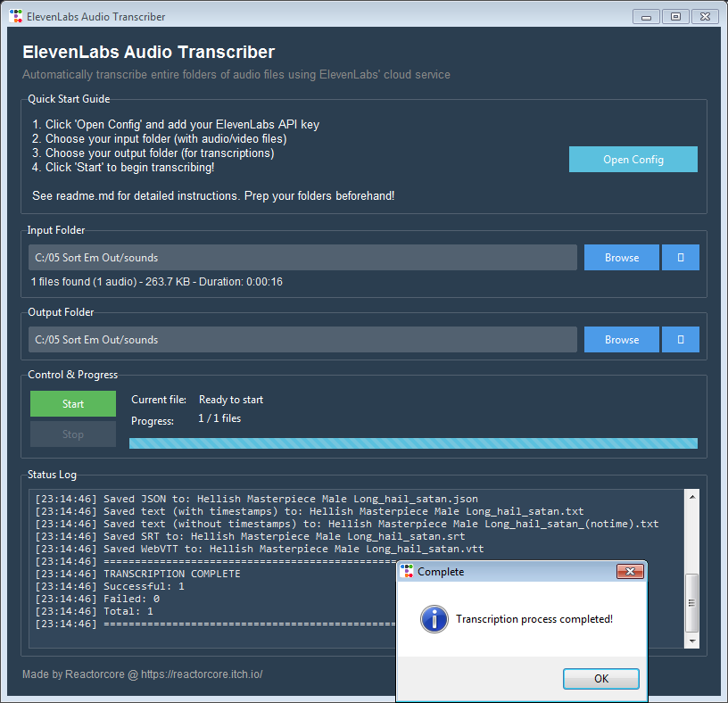Screen dimensions: 728x703
Task: Click the log line saving text without timestamps
Action: [347, 524]
